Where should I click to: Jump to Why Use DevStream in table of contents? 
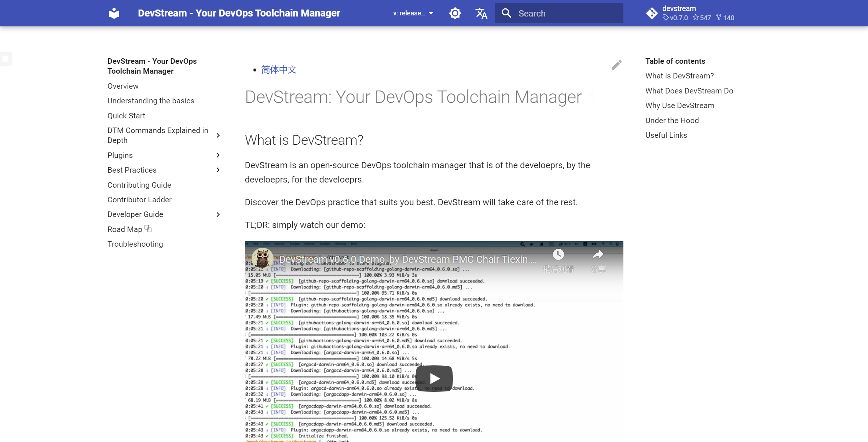coord(680,105)
